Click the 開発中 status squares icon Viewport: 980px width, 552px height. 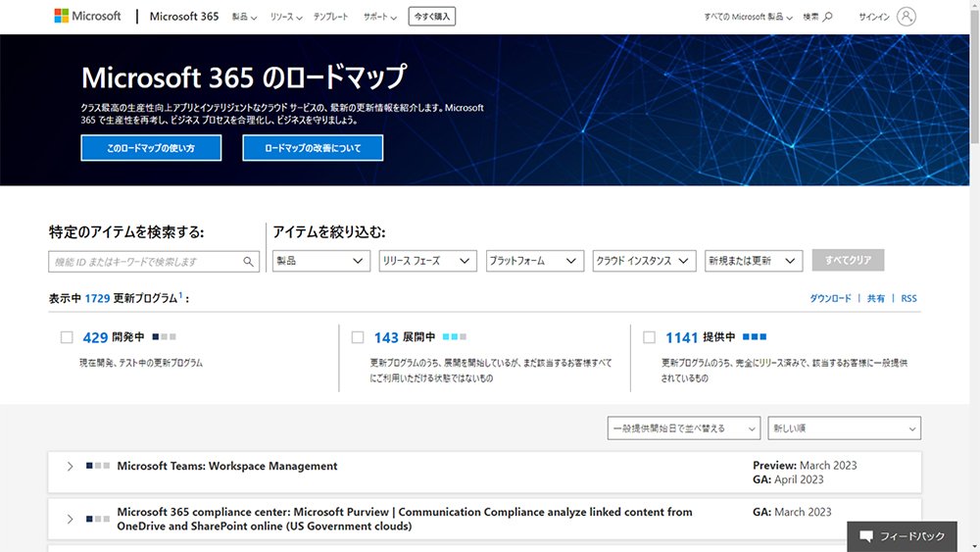pyautogui.click(x=164, y=337)
